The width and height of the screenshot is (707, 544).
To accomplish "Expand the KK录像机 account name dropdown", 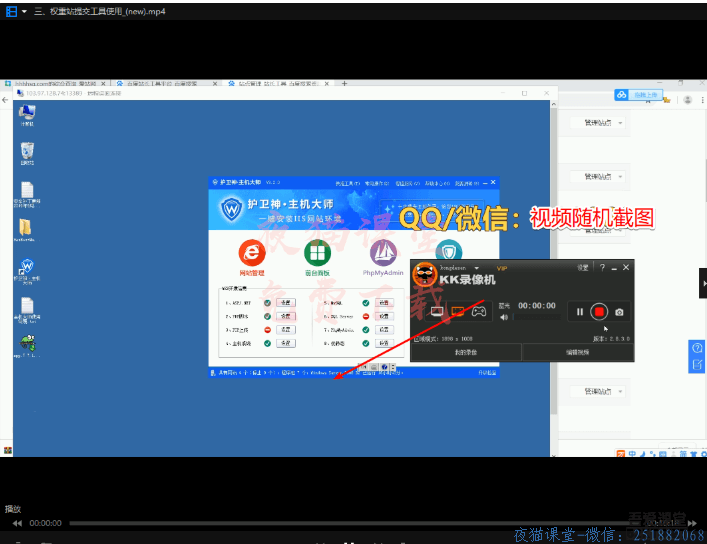I will [476, 268].
